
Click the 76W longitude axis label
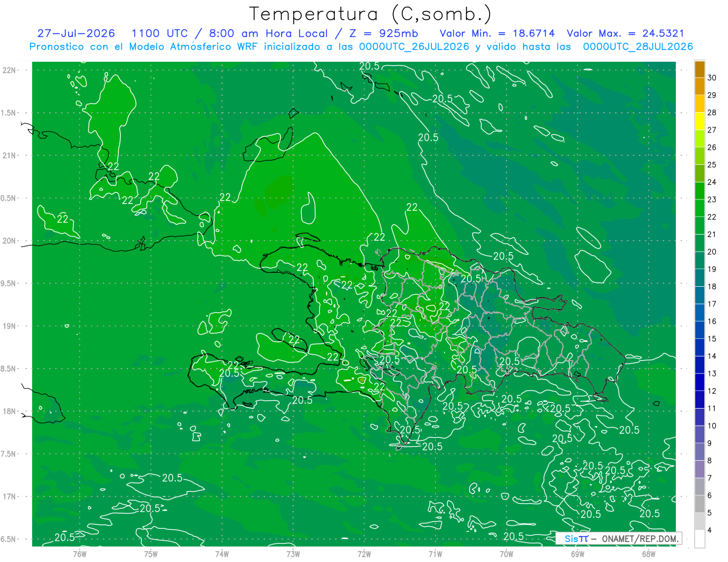tap(79, 554)
